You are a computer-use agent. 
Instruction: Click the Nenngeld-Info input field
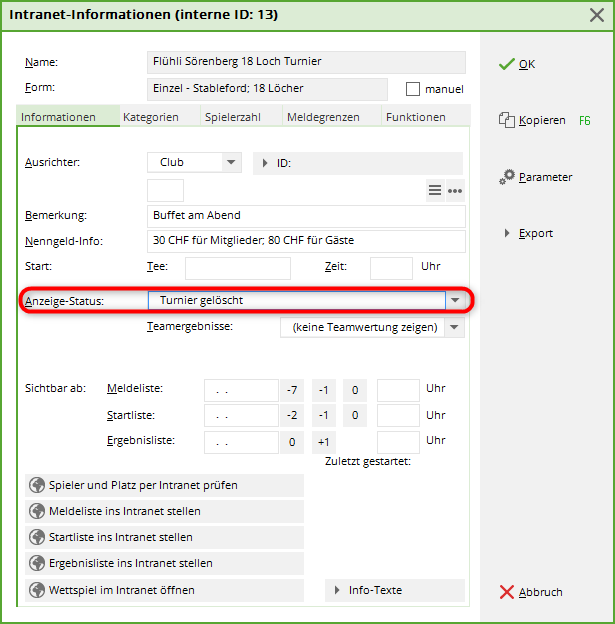click(x=306, y=241)
